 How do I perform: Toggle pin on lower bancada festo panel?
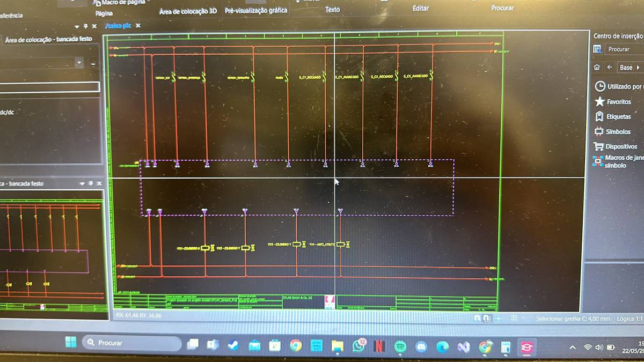pos(90,183)
